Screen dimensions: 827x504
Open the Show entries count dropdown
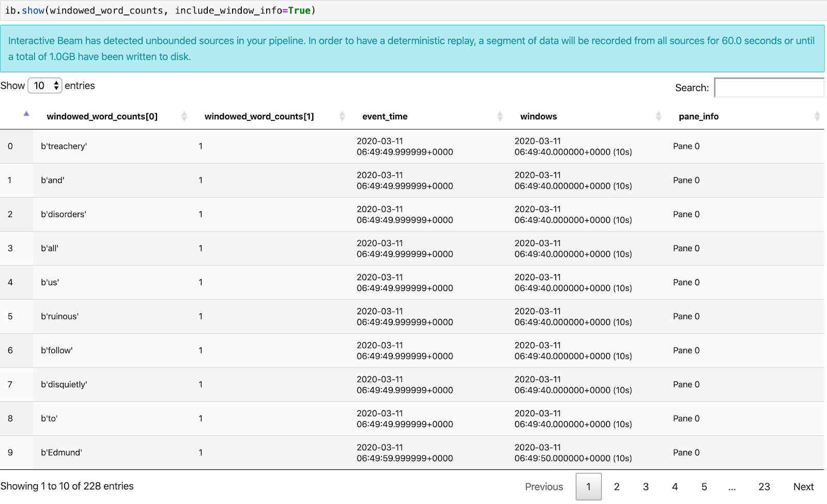click(x=45, y=85)
